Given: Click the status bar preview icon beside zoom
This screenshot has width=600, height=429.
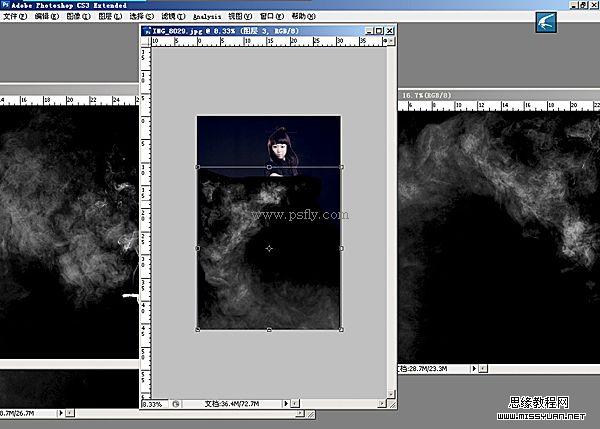Looking at the screenshot, I should point(176,404).
